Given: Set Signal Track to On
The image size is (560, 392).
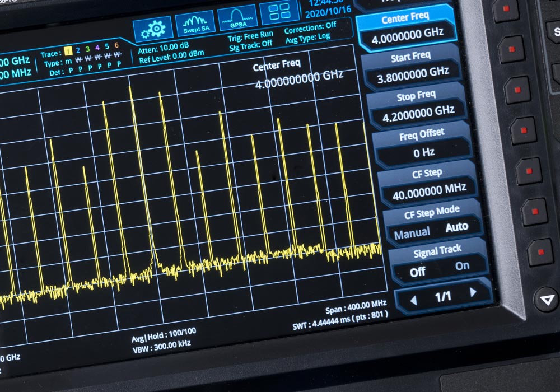Looking at the screenshot, I should click(x=462, y=265).
